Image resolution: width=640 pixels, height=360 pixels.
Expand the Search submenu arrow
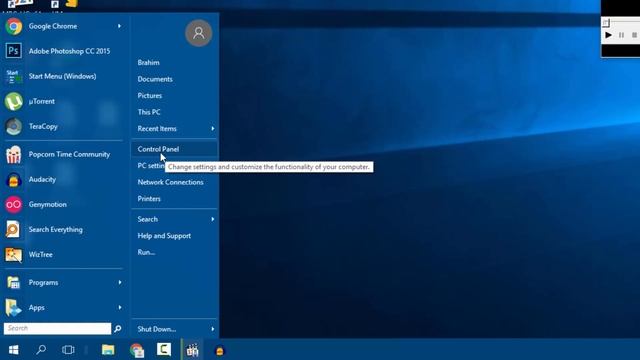(x=213, y=219)
